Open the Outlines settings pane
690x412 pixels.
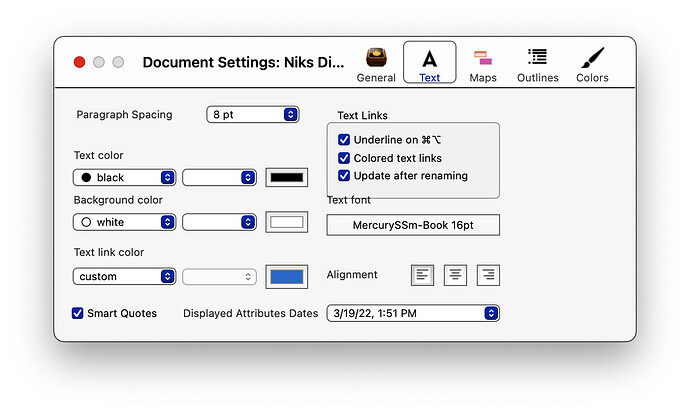(537, 65)
